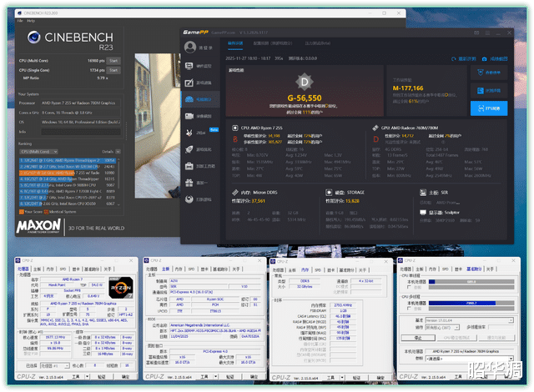This screenshot has height=392, width=534.
Task: Select the gauge benchmark icon in GamePP sidebar
Action: (189, 99)
